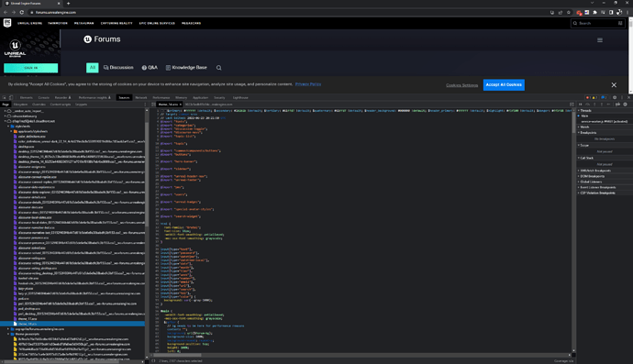This screenshot has width=633, height=364.
Task: Open the Application tab
Action: pyautogui.click(x=200, y=98)
